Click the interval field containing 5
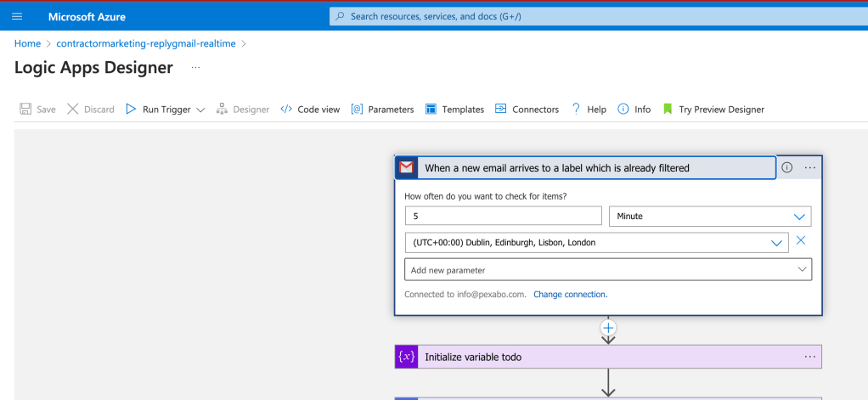Screen dimensions: 868x400 point(503,216)
